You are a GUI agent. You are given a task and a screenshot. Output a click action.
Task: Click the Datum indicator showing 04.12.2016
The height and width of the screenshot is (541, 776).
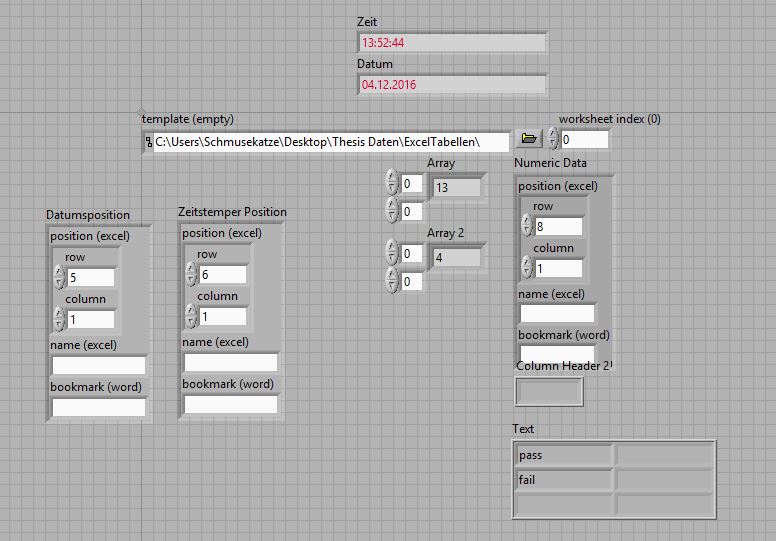click(452, 85)
